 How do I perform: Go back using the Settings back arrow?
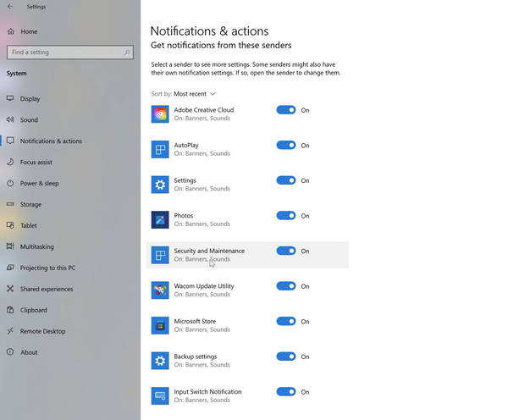point(10,7)
